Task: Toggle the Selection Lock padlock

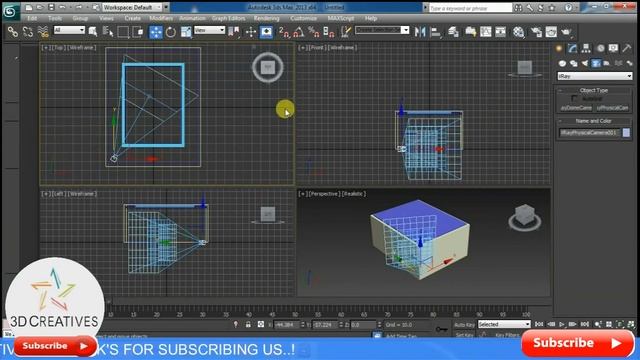Action: 248,324
